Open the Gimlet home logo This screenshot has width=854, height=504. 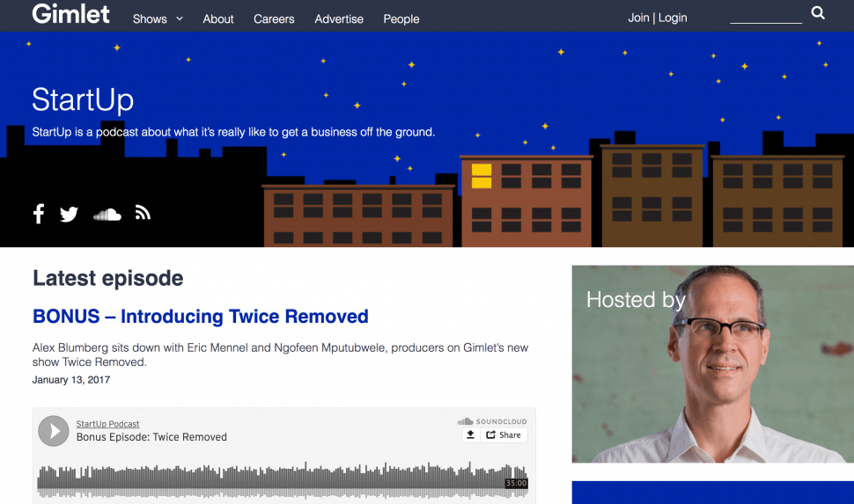click(70, 14)
